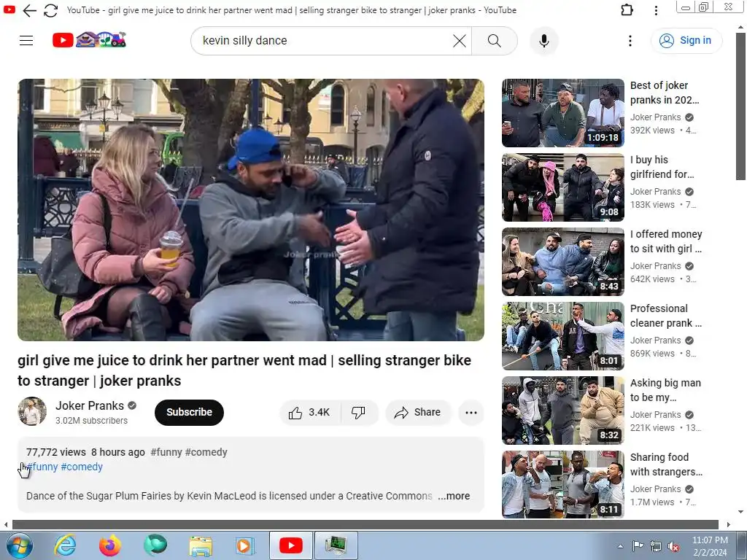Launch Internet Explorer from taskbar

(65, 545)
